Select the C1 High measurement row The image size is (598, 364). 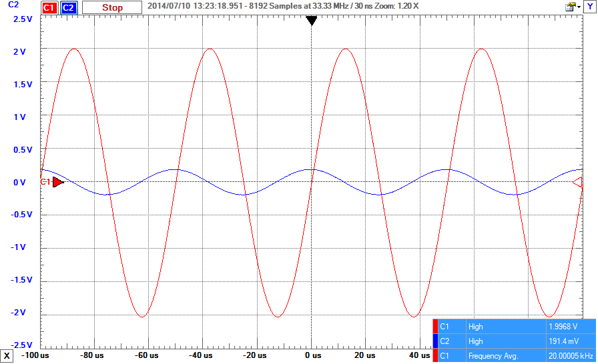[514, 327]
